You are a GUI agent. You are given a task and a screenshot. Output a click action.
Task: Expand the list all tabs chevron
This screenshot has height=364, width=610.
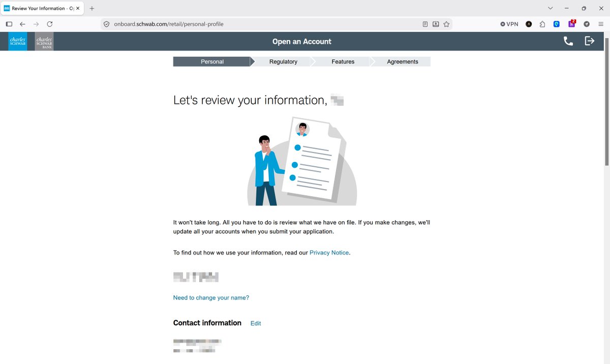pos(551,8)
